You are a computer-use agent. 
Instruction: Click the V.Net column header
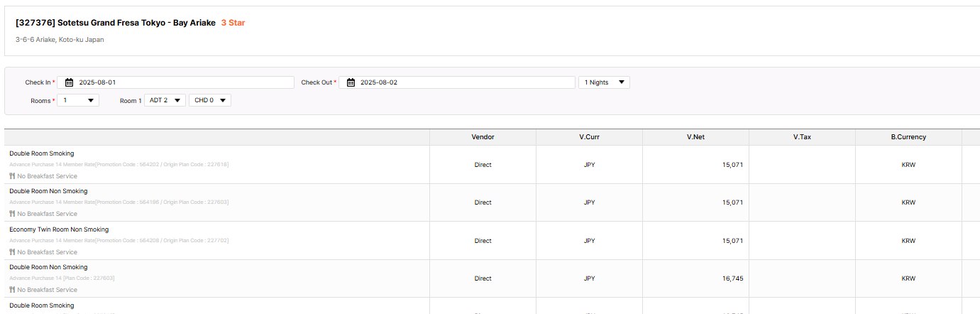click(695, 137)
